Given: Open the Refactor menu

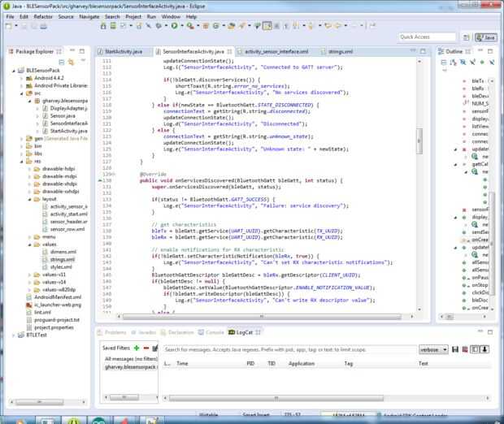Looking at the screenshot, I should click(43, 17).
